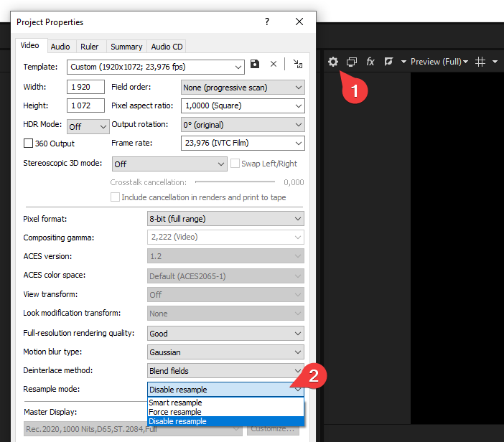Toggle the preview Overlays grid icon
504x442 pixels.
tap(480, 62)
